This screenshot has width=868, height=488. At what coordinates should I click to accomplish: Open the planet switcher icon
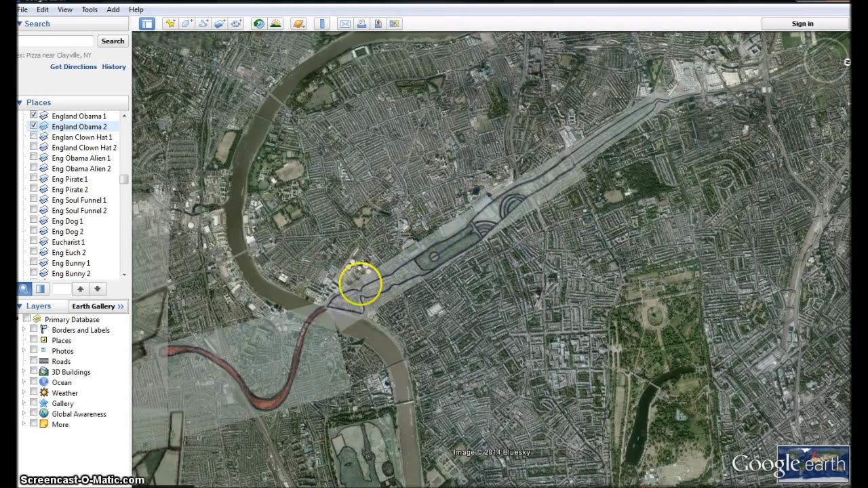pyautogui.click(x=298, y=24)
